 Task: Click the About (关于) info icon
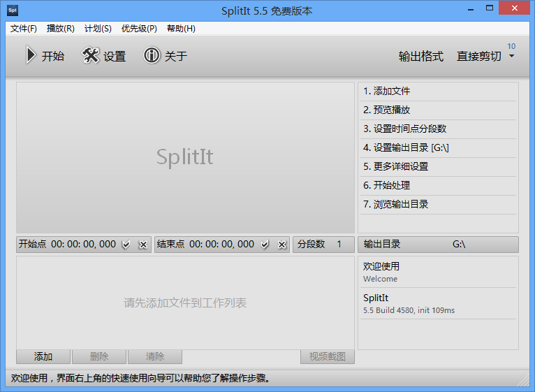[x=152, y=56]
